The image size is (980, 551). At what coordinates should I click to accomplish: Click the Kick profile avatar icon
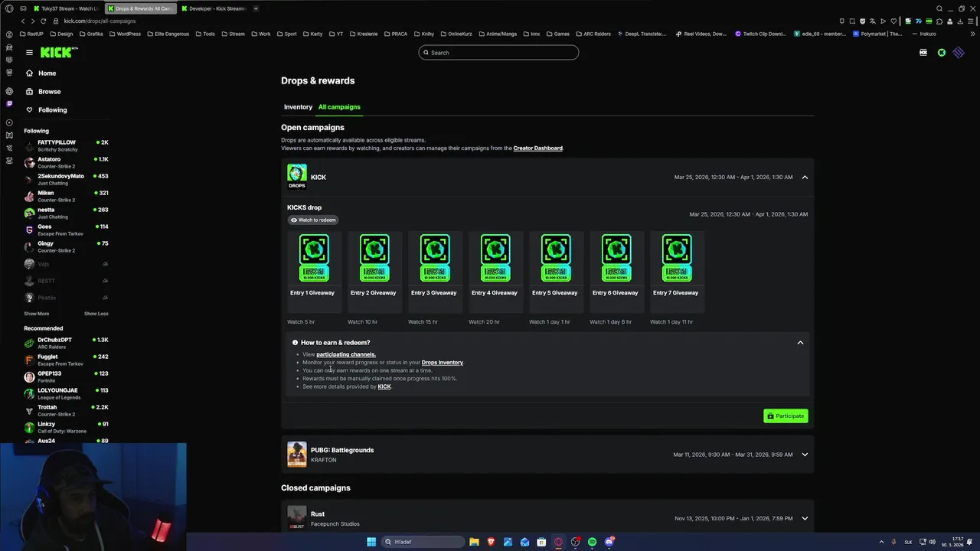tap(959, 53)
